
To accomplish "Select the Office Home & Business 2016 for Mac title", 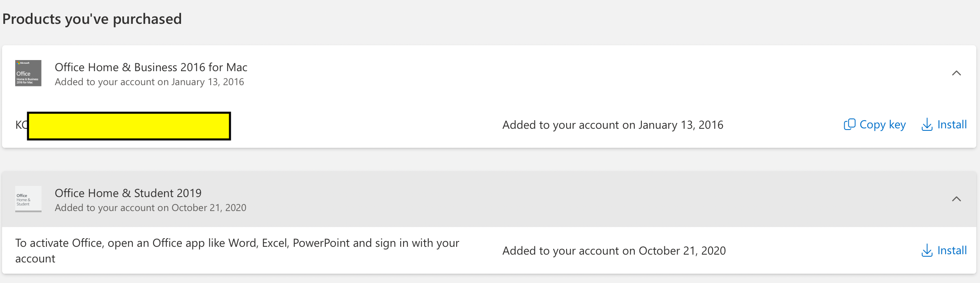I will coord(151,67).
